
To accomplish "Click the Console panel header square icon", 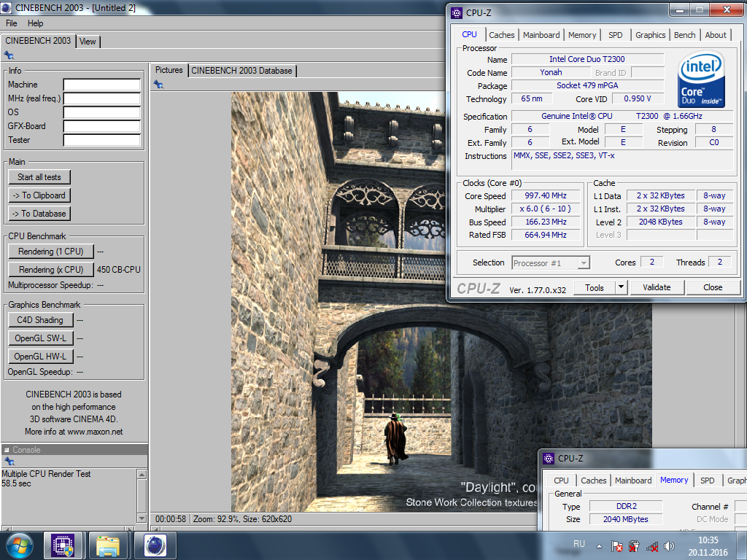I will (7, 449).
